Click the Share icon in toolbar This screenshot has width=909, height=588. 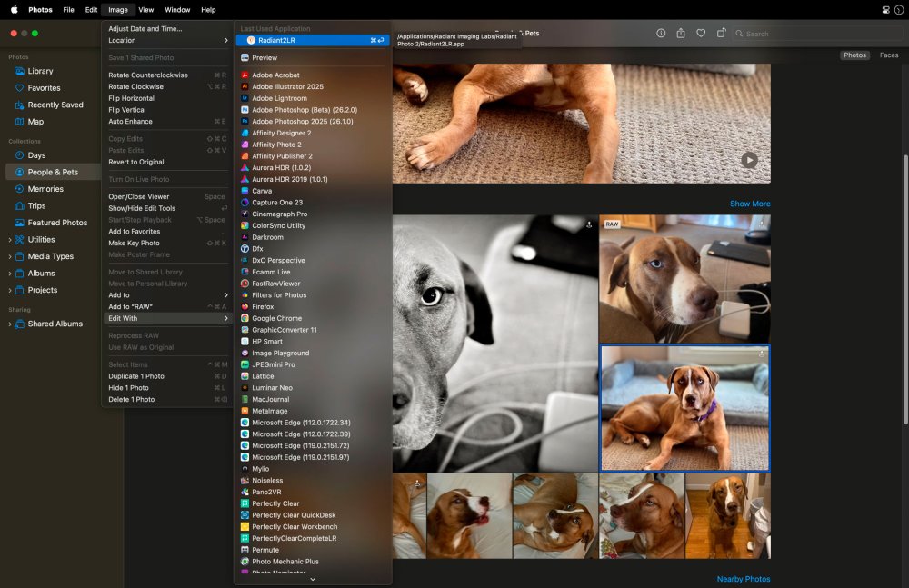pyautogui.click(x=681, y=34)
